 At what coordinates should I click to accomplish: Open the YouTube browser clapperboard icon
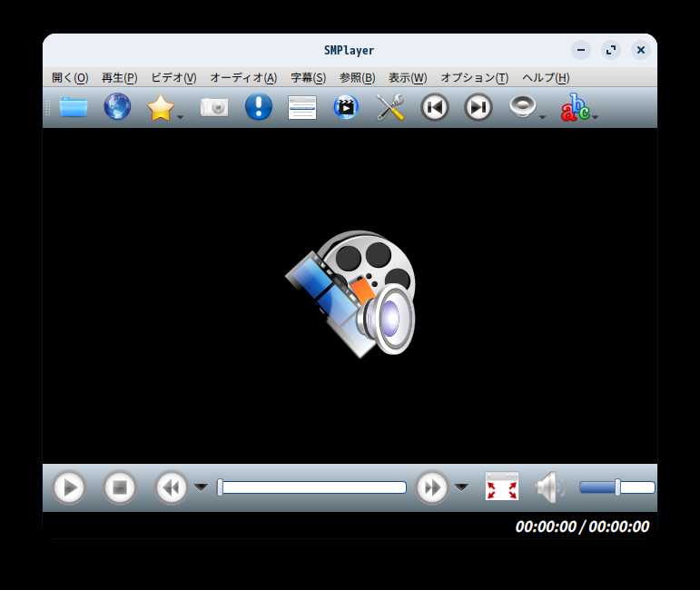click(346, 107)
